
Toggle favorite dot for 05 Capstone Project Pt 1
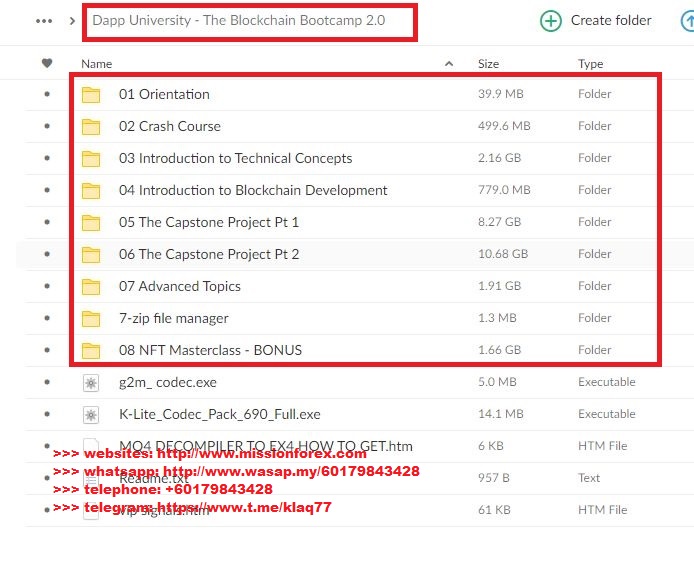click(47, 222)
